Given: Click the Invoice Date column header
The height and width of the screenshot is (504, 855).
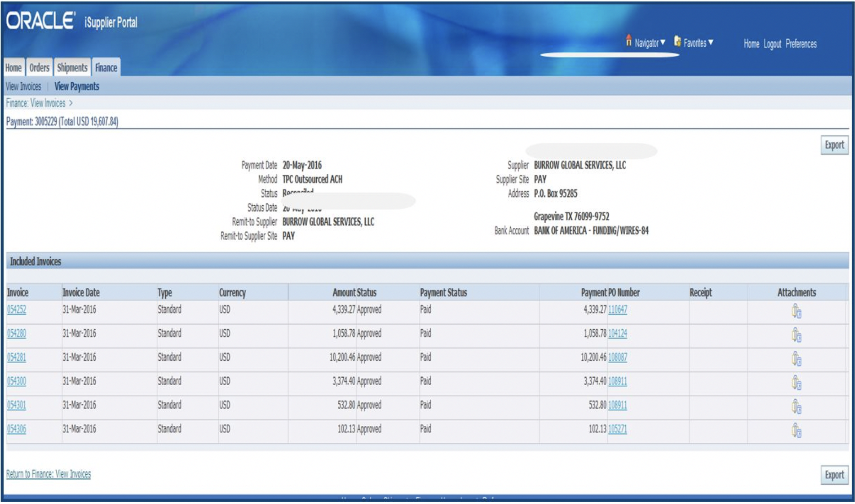Looking at the screenshot, I should 81,293.
